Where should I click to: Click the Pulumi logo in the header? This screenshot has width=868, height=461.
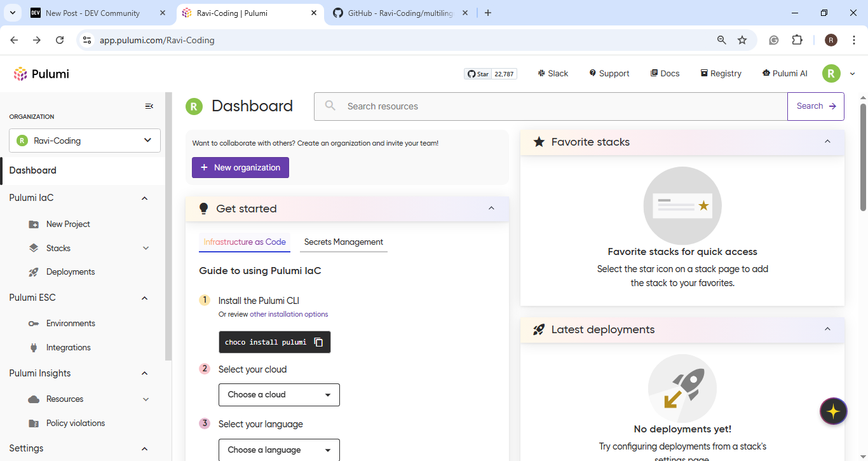pos(41,74)
